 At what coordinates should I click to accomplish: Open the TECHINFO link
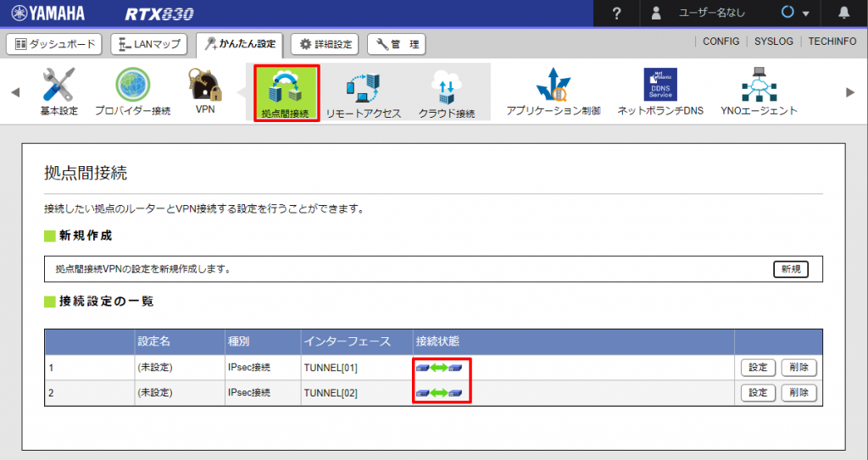tap(832, 42)
